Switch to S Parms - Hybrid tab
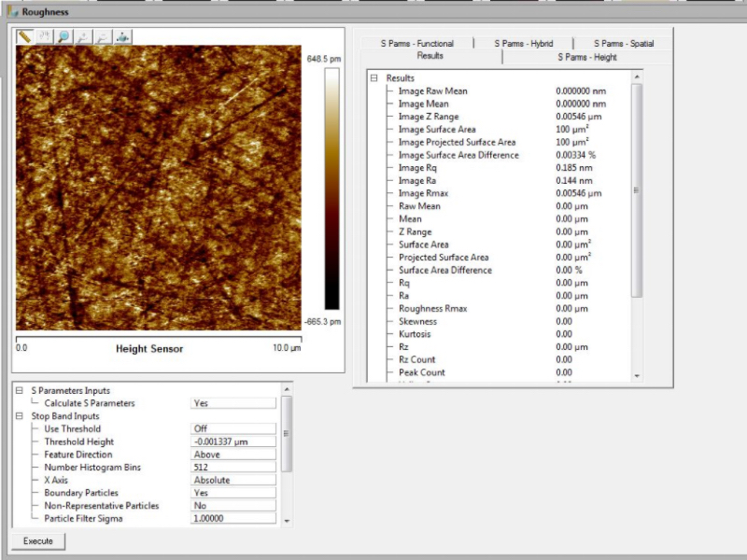The width and height of the screenshot is (747, 560). pyautogui.click(x=523, y=44)
